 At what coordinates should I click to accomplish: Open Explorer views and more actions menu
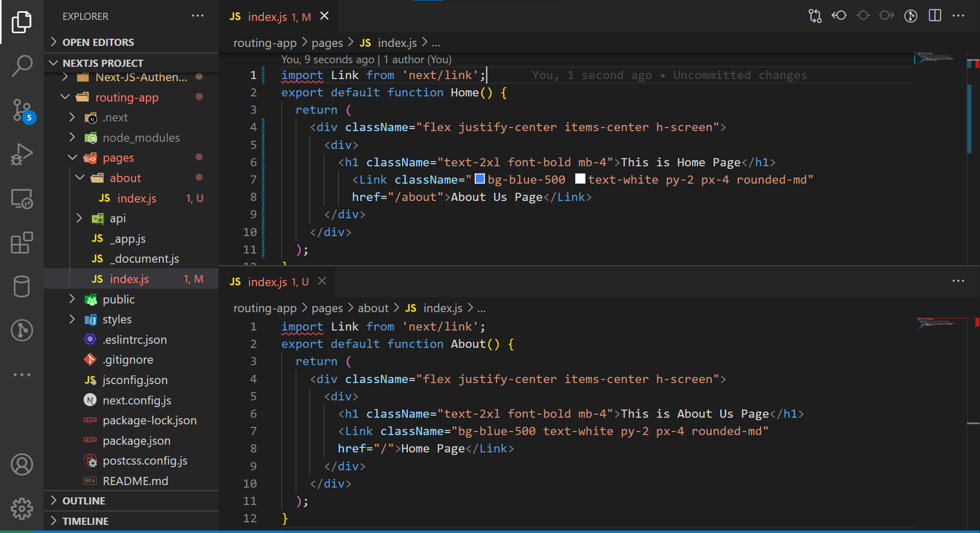pyautogui.click(x=198, y=16)
